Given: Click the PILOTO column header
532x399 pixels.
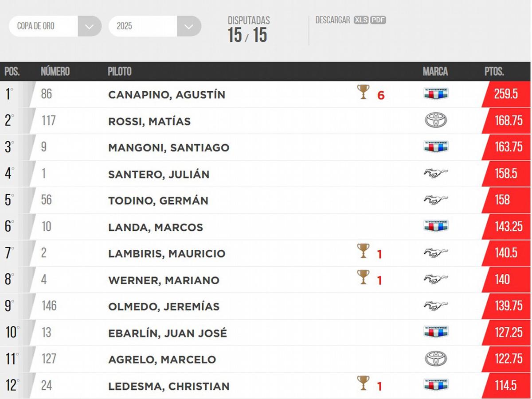Looking at the screenshot, I should (x=120, y=71).
